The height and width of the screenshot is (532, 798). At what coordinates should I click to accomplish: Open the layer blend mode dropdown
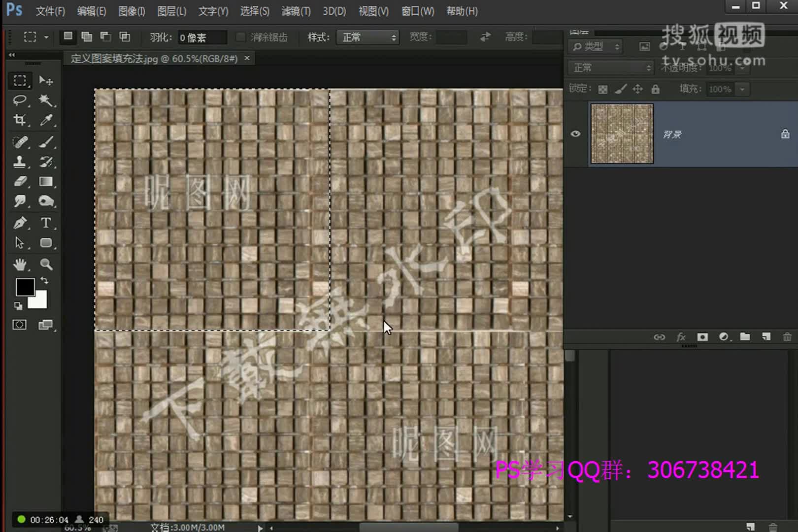click(610, 67)
